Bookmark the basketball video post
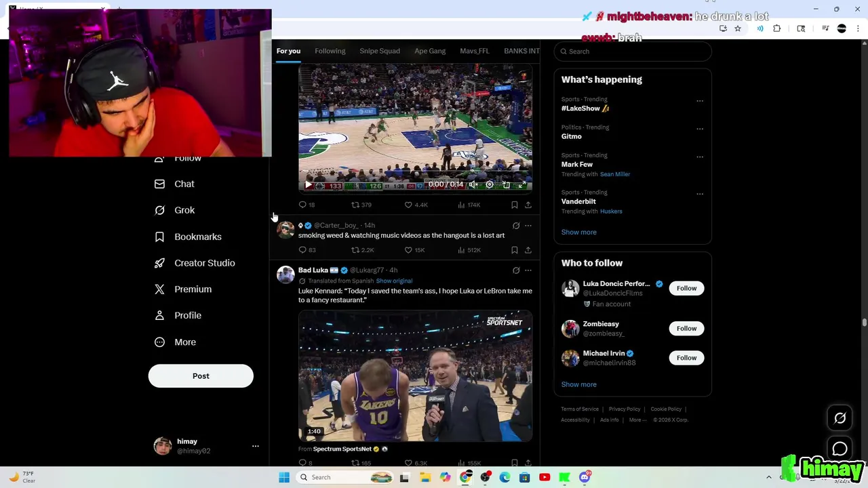868x488 pixels. pyautogui.click(x=515, y=205)
